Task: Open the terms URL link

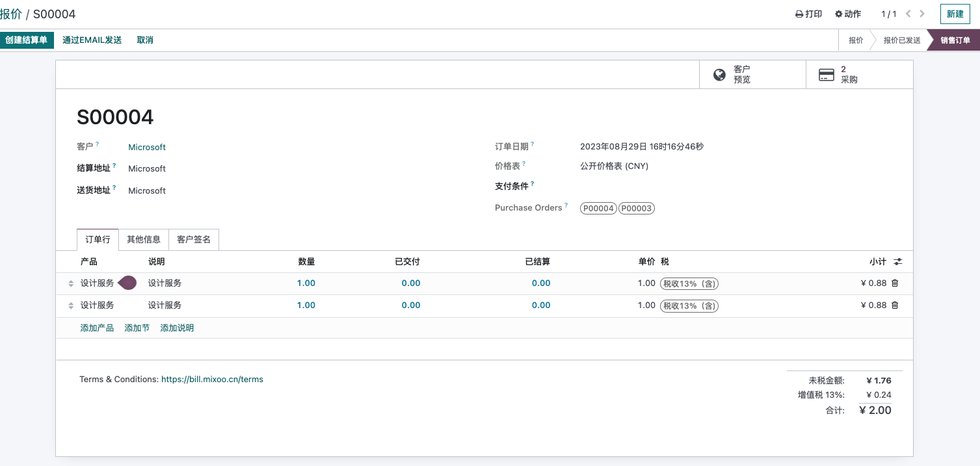Action: 212,380
